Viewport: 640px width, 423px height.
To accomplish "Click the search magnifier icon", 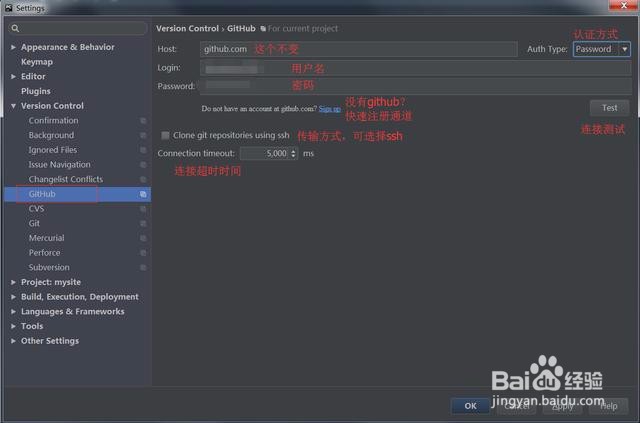I will pyautogui.click(x=16, y=28).
